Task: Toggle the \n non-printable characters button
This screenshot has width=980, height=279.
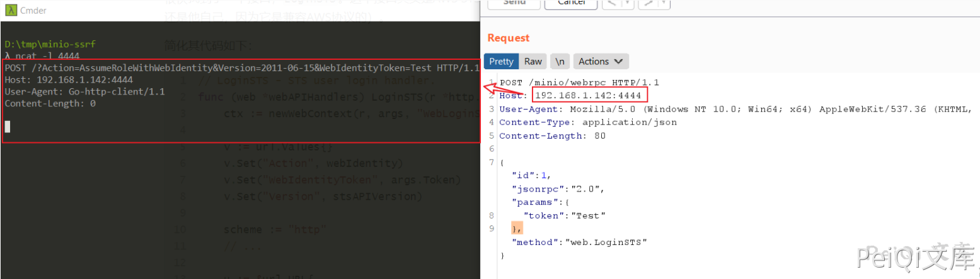Action: point(559,61)
